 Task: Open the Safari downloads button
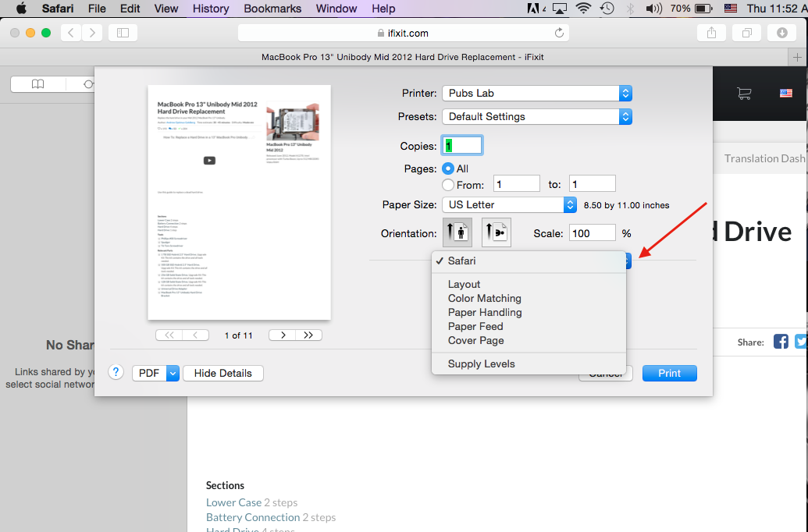[781, 33]
